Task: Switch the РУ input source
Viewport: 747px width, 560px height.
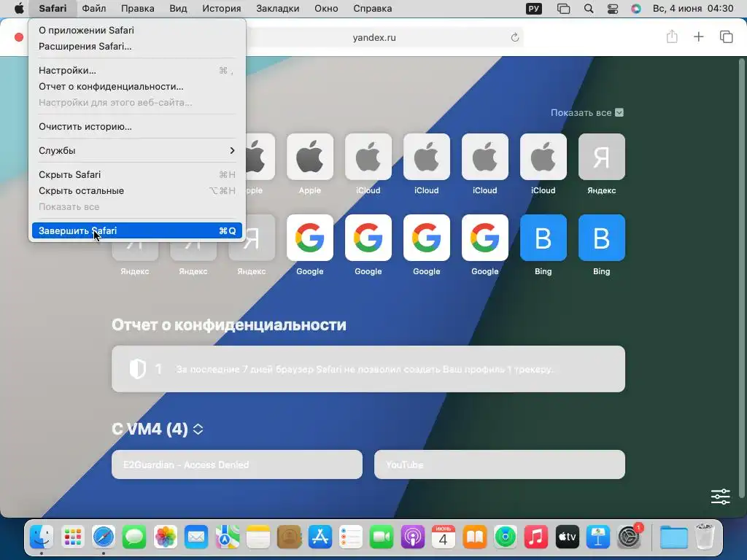Action: point(533,9)
